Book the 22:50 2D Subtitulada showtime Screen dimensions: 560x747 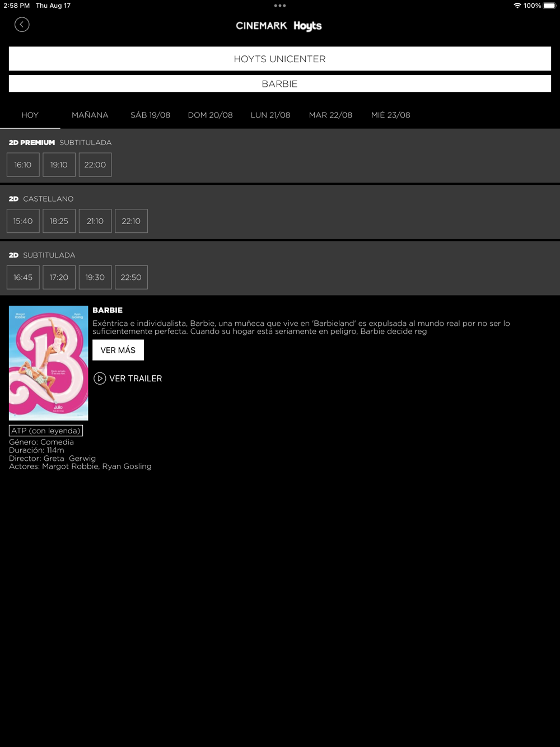tap(131, 277)
